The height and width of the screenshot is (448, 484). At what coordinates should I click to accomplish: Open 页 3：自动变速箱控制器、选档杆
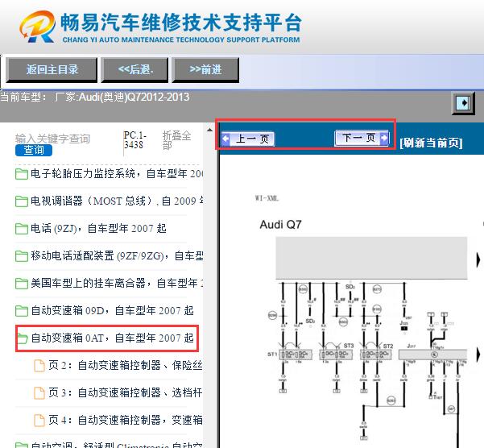click(126, 393)
